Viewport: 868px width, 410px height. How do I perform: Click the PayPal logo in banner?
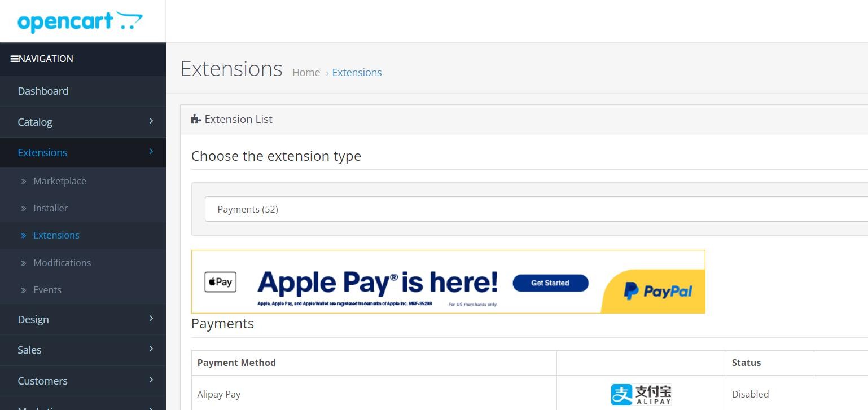658,292
